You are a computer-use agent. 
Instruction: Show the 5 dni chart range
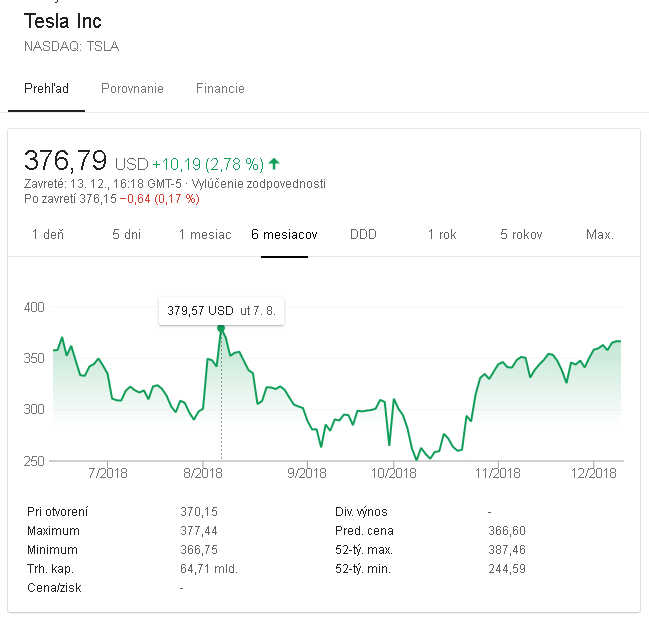click(x=128, y=234)
